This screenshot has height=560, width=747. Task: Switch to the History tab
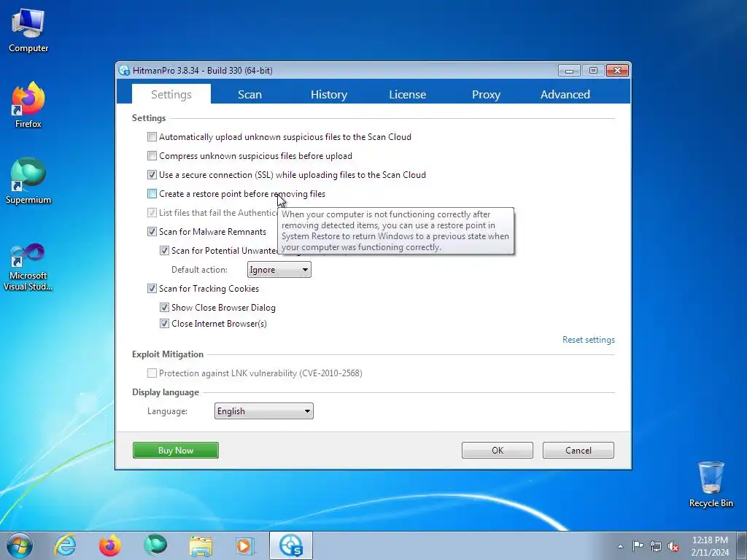[x=329, y=94]
